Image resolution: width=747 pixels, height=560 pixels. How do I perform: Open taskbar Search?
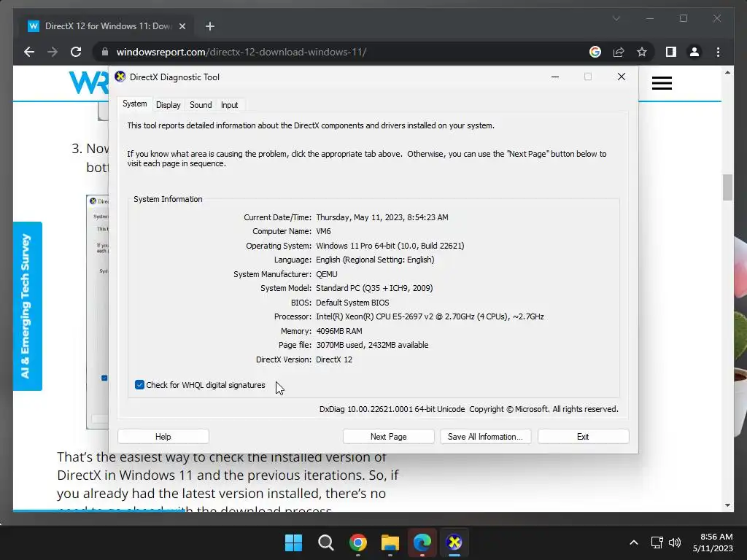pyautogui.click(x=326, y=542)
